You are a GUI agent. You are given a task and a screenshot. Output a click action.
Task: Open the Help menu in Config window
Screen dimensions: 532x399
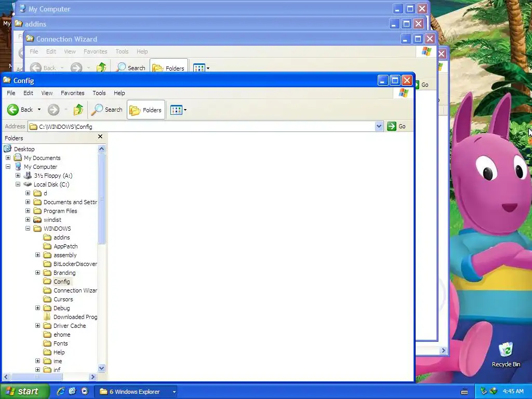[119, 93]
